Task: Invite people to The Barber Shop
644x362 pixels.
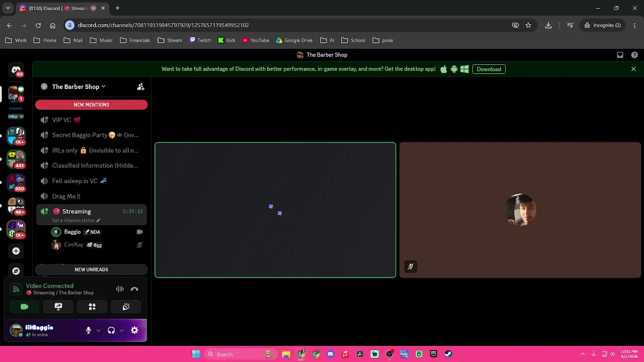Action: tap(141, 87)
